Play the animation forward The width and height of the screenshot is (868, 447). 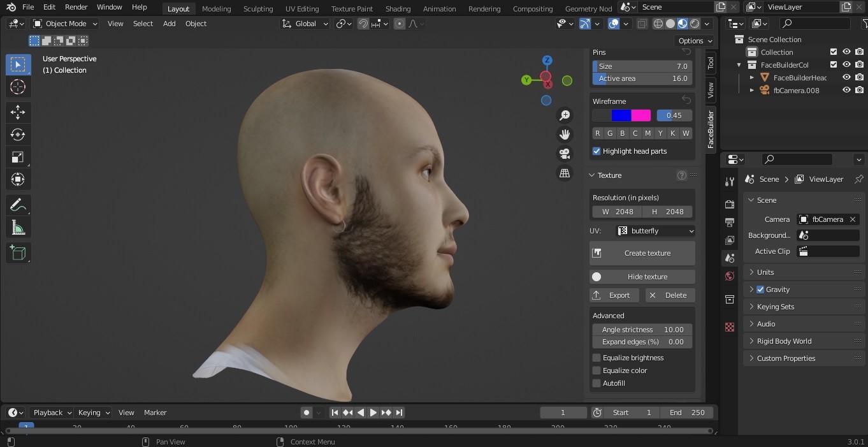click(373, 413)
